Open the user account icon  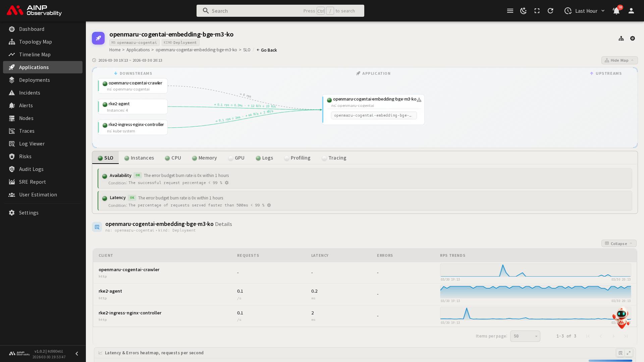(x=631, y=11)
